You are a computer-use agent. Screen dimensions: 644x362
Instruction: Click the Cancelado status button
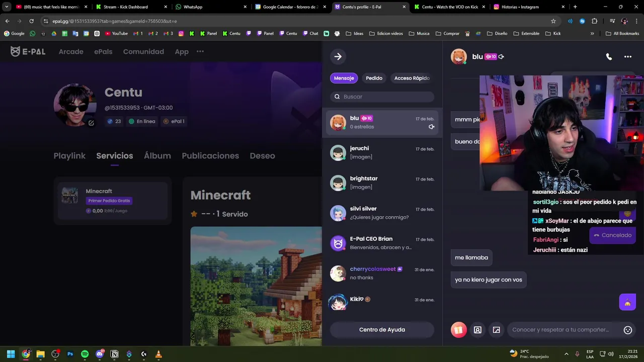pos(612,235)
